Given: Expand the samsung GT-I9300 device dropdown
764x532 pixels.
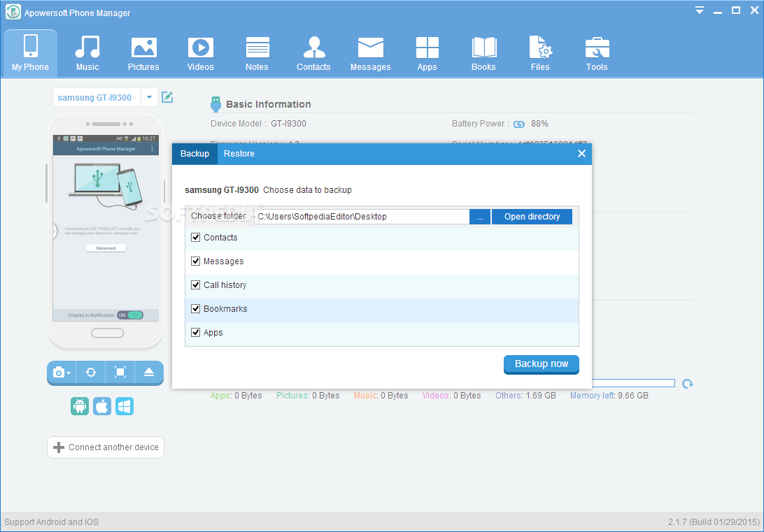Looking at the screenshot, I should click(149, 97).
